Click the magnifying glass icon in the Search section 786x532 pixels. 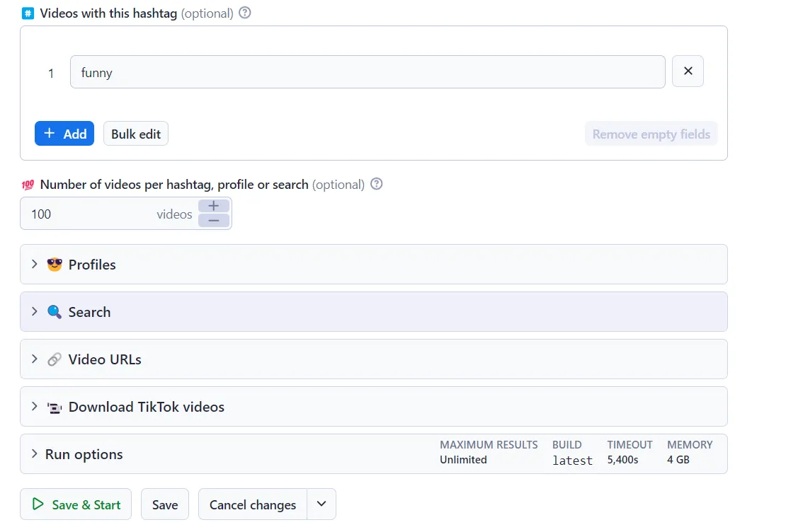55,311
